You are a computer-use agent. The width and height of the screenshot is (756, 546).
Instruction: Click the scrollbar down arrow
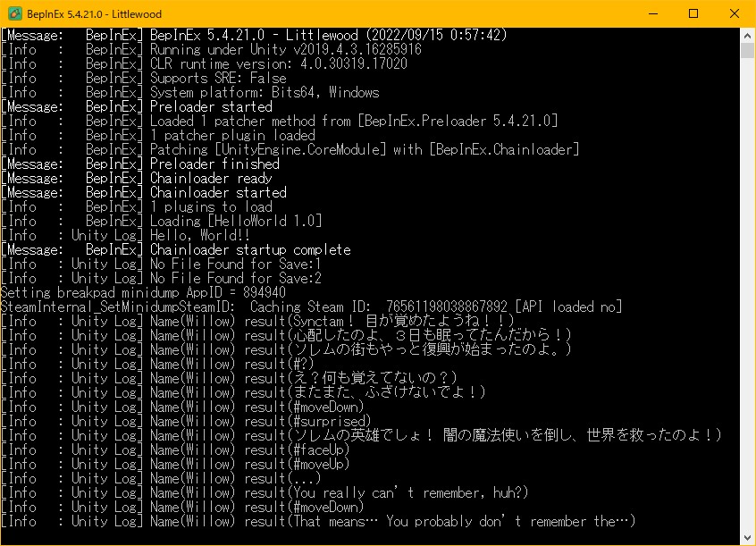click(x=747, y=538)
